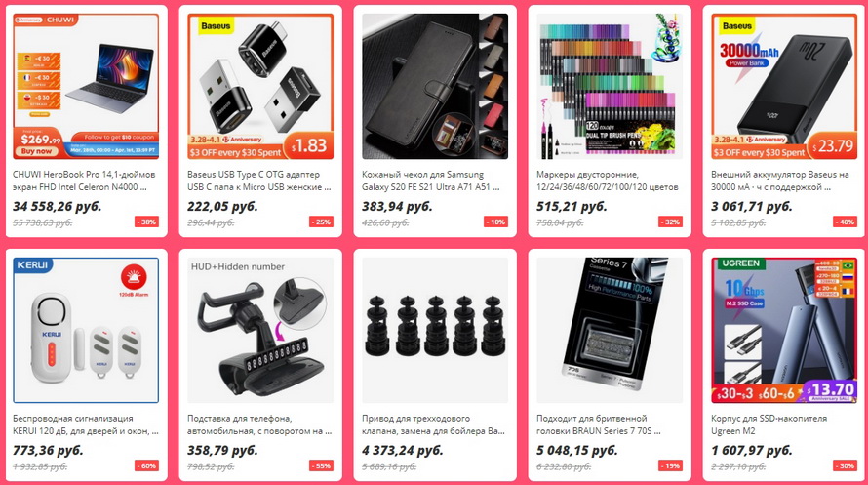The image size is (868, 485).
Task: Open the Braun Series 7 shaver head image
Action: point(610,330)
